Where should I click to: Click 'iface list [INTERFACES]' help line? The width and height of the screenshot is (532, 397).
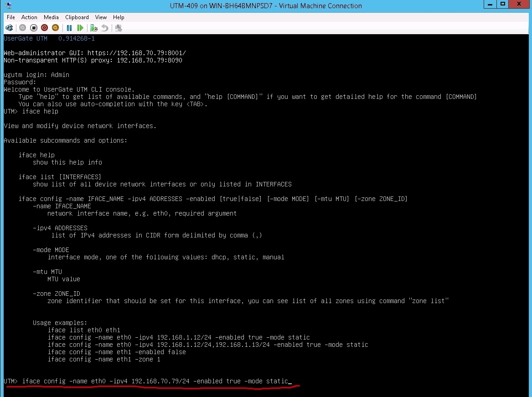[60, 177]
